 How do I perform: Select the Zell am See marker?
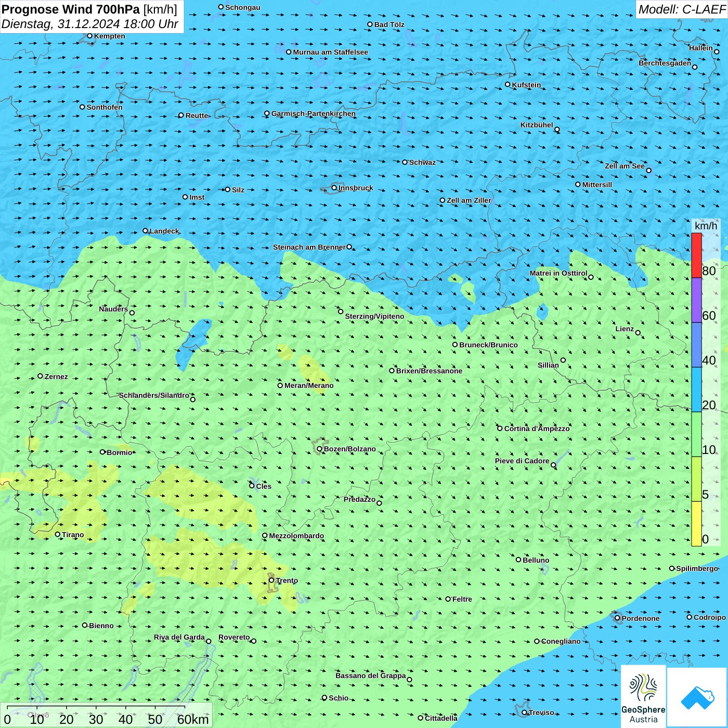[648, 170]
